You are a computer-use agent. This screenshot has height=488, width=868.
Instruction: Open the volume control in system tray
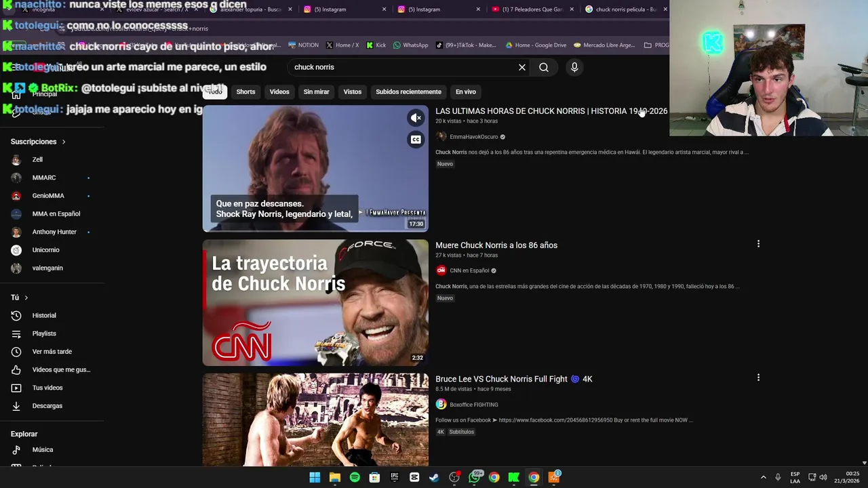click(x=823, y=478)
